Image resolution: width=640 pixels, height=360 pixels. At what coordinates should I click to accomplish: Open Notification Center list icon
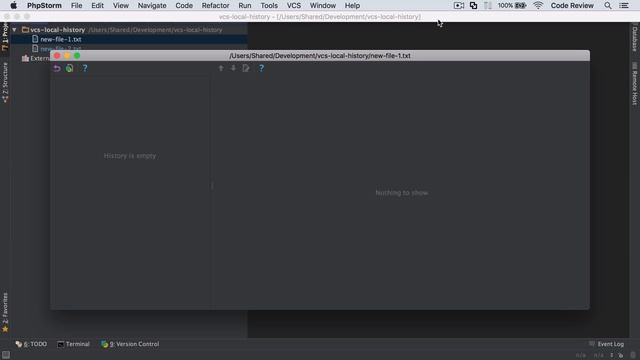coord(624,6)
